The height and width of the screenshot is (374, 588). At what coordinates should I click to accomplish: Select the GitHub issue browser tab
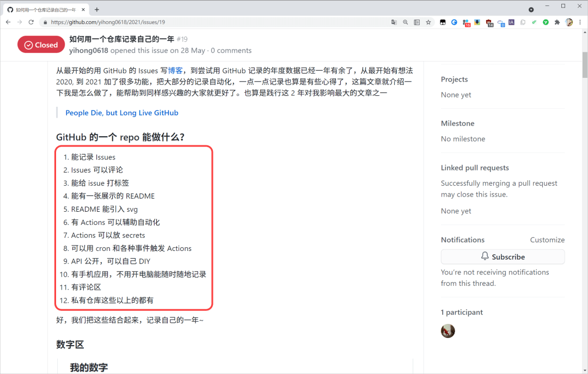tap(46, 10)
